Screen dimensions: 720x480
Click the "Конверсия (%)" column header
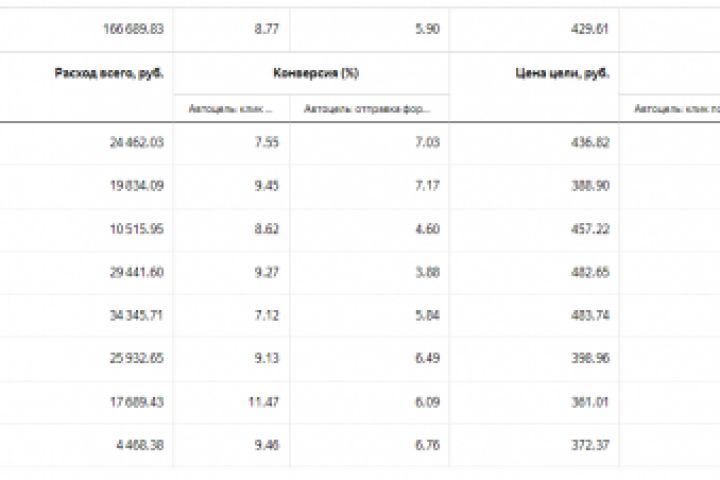(315, 73)
